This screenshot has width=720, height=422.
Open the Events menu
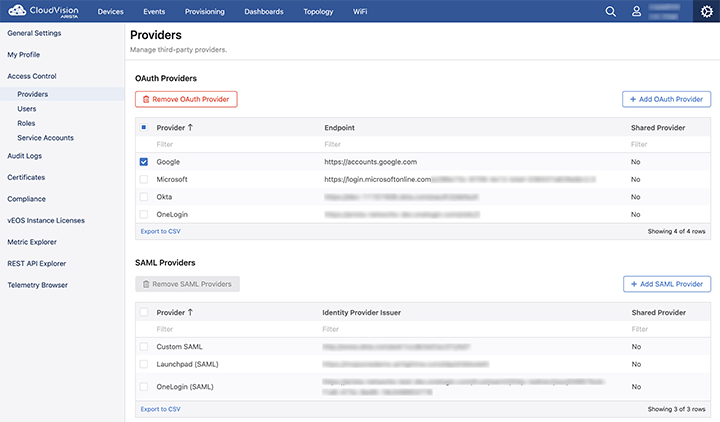[x=154, y=11]
